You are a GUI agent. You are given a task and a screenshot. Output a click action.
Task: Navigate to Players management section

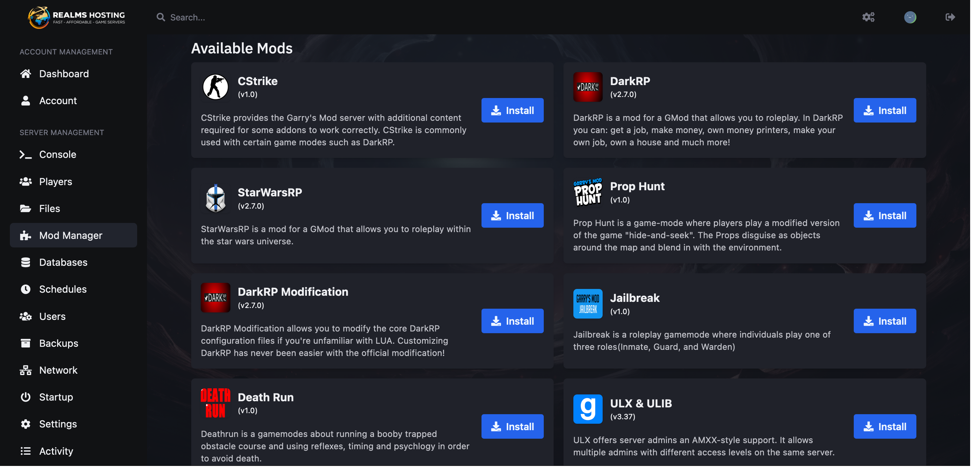click(55, 181)
